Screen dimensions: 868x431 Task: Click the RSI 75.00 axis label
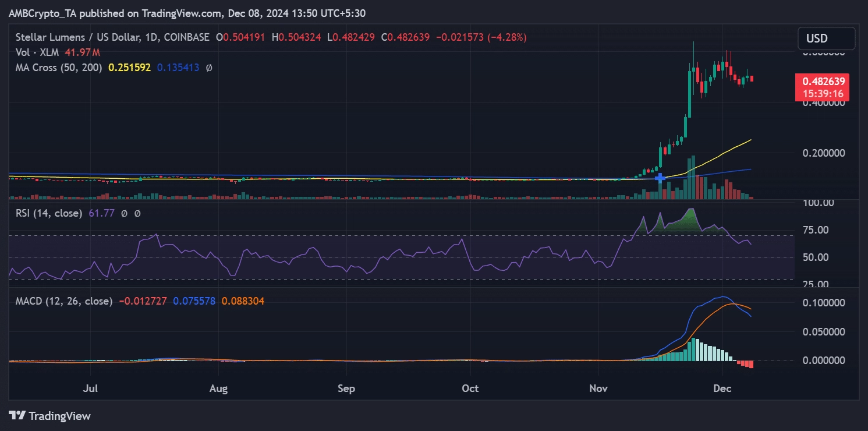(817, 229)
